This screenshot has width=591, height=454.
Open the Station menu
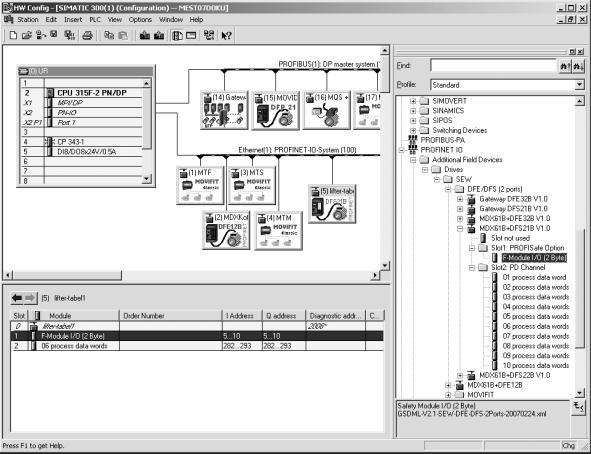(x=28, y=20)
